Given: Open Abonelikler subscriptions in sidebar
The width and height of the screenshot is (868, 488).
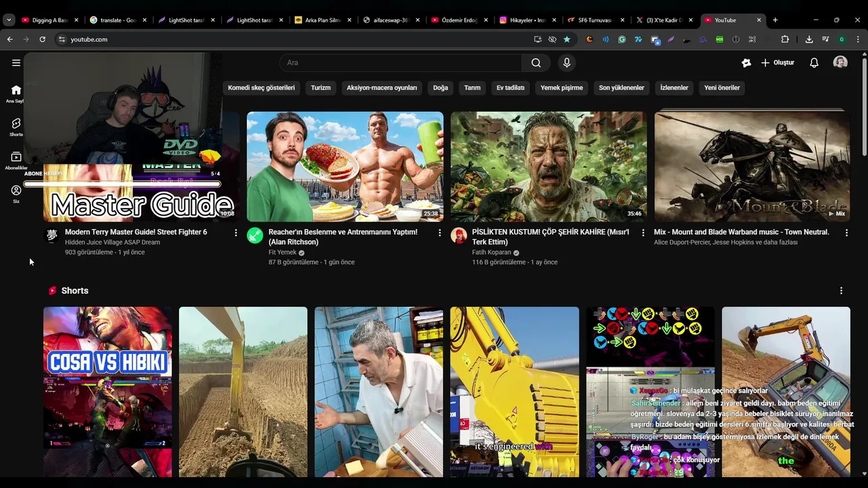Looking at the screenshot, I should [x=16, y=161].
